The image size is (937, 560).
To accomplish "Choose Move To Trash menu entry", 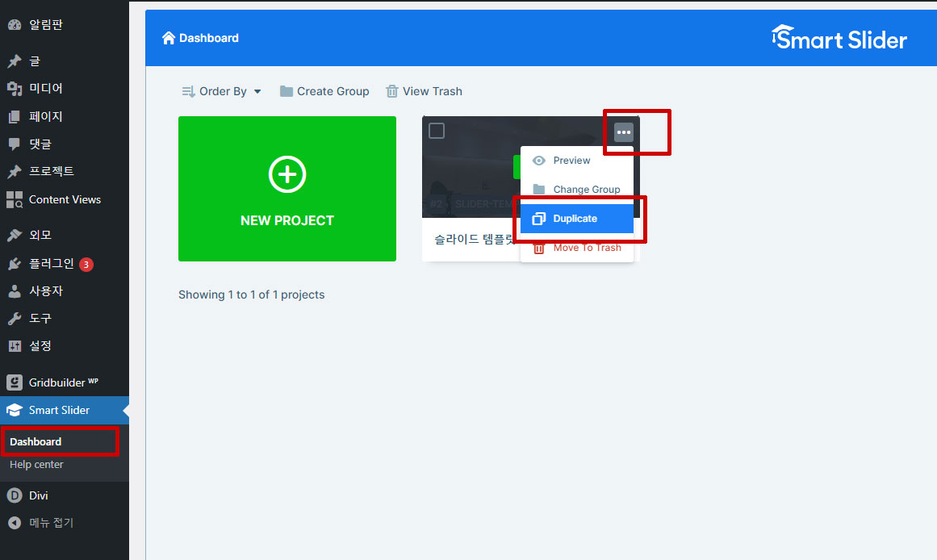I will point(577,248).
